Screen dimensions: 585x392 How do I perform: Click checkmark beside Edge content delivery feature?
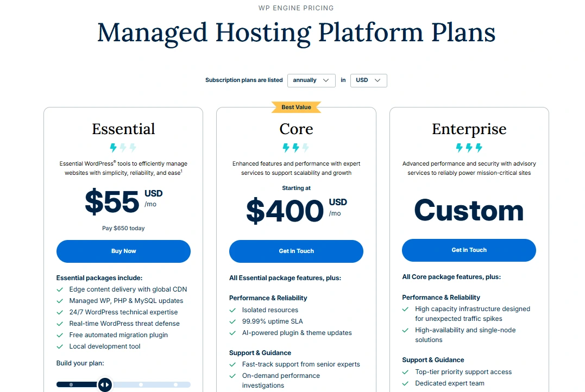[x=60, y=289]
